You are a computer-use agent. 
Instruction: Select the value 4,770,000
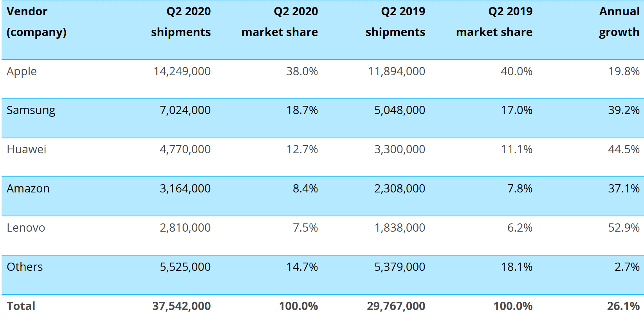[x=185, y=149]
